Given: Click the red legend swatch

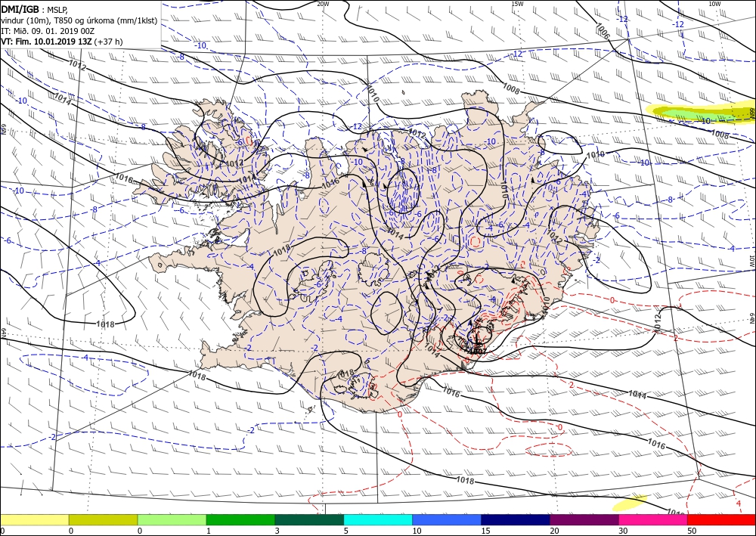Looking at the screenshot, I should click(x=722, y=519).
